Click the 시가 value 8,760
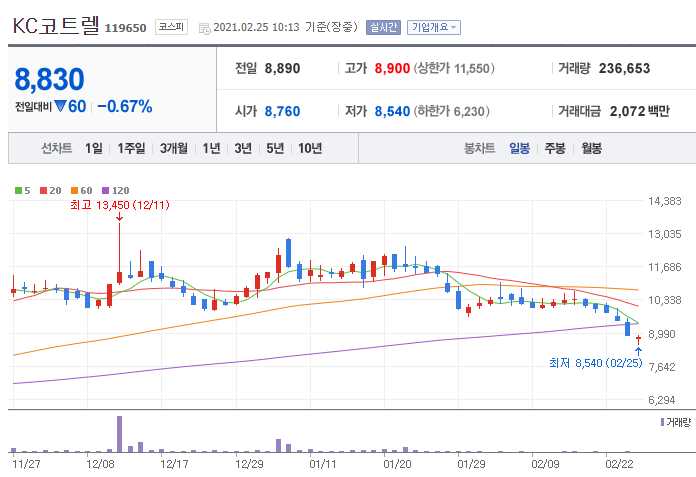Viewport: 696px width, 477px height. [x=282, y=111]
